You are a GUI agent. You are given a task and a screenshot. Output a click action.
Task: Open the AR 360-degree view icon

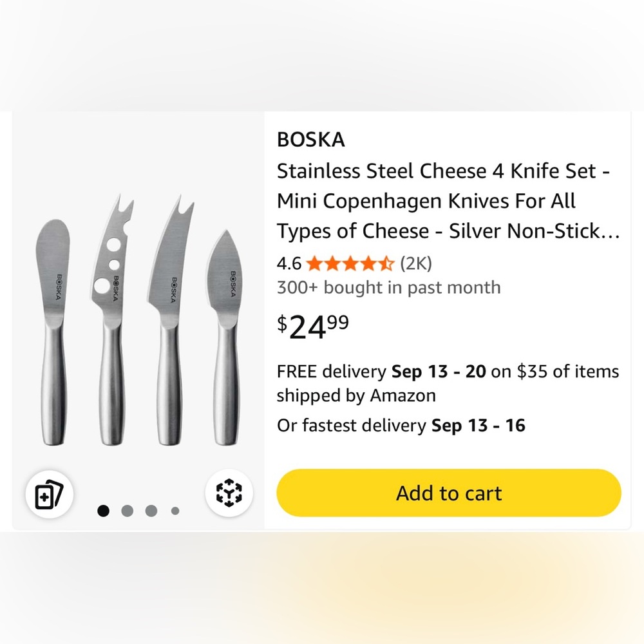(x=230, y=493)
